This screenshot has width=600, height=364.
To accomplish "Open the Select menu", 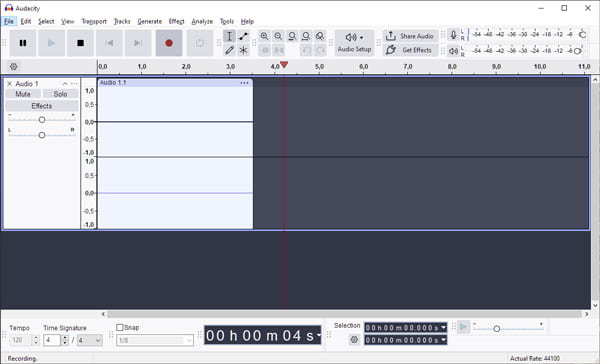I will click(46, 21).
